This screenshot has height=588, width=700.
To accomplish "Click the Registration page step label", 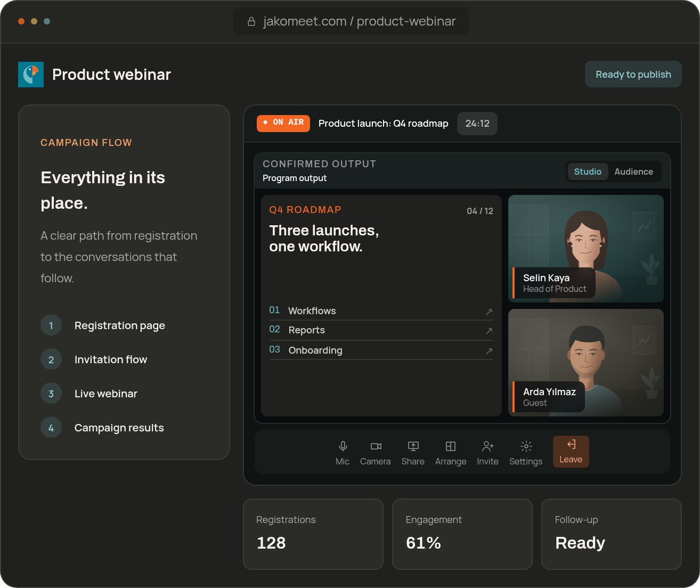I will point(120,325).
